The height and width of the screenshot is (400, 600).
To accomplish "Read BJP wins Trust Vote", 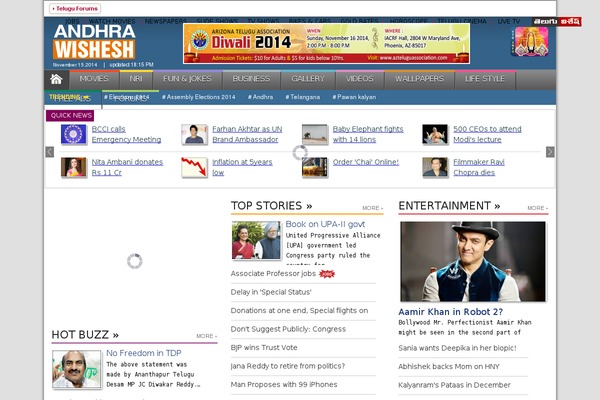I will pos(264,348).
